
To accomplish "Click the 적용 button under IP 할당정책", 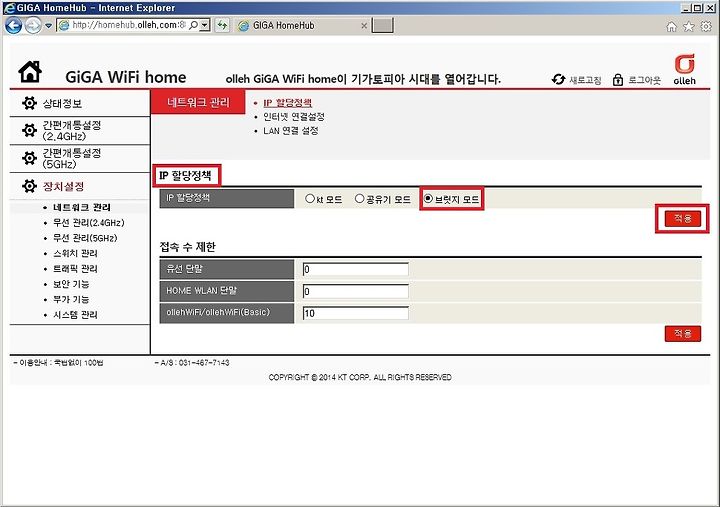I will 683,218.
